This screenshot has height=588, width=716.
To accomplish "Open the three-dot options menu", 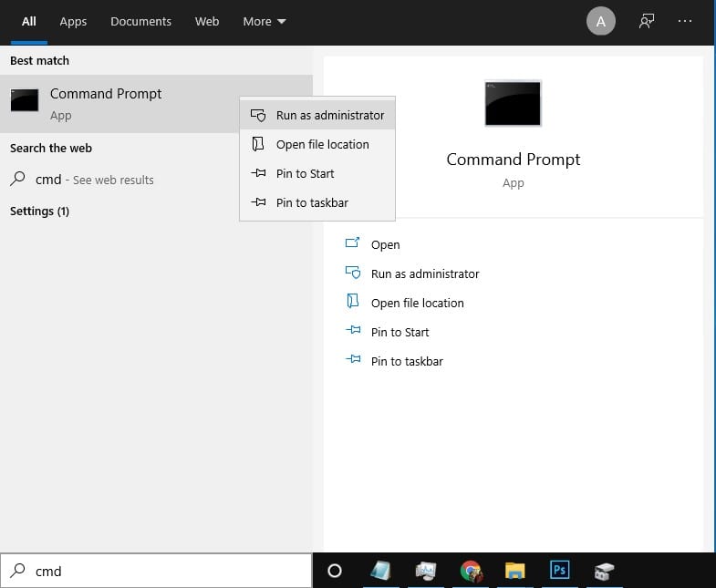I will point(686,22).
